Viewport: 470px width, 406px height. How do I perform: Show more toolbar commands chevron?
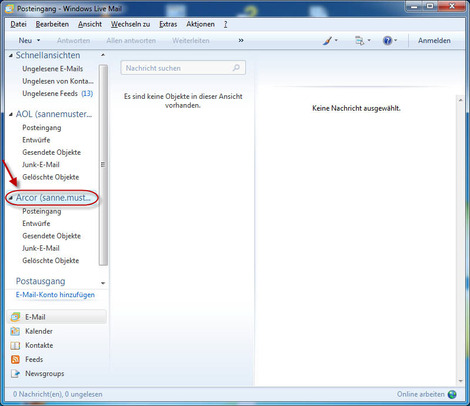point(241,41)
